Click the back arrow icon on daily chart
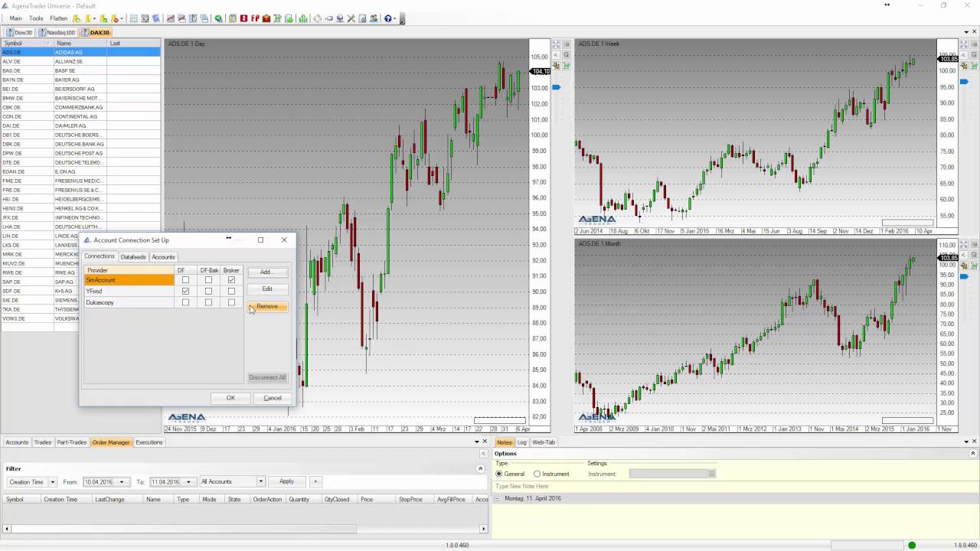 pyautogui.click(x=557, y=55)
